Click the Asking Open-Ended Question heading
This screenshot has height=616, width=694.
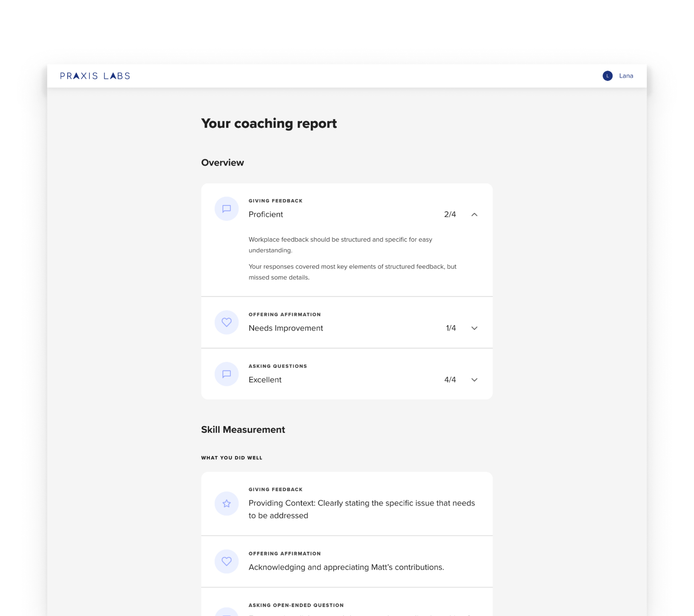click(x=296, y=605)
